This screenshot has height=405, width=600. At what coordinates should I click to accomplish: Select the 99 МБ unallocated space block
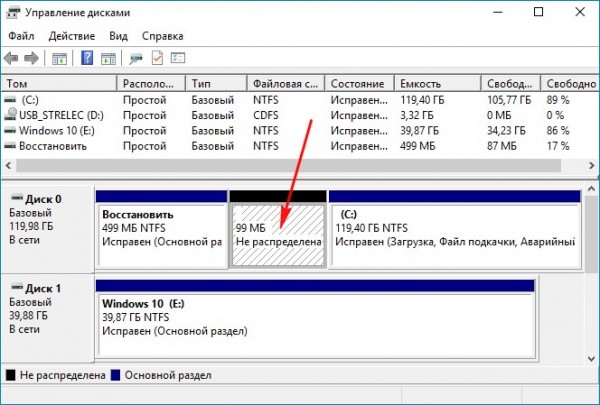[278, 229]
